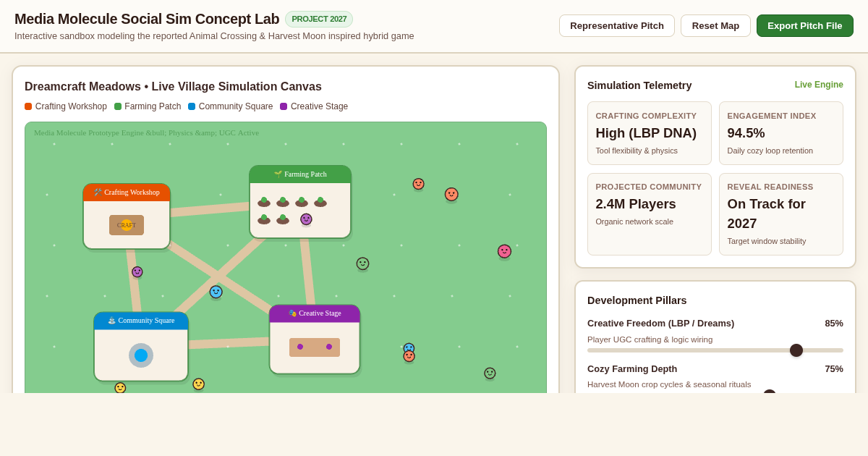Select the Farming Patch legend swatch
This screenshot has width=868, height=456.
(118, 106)
